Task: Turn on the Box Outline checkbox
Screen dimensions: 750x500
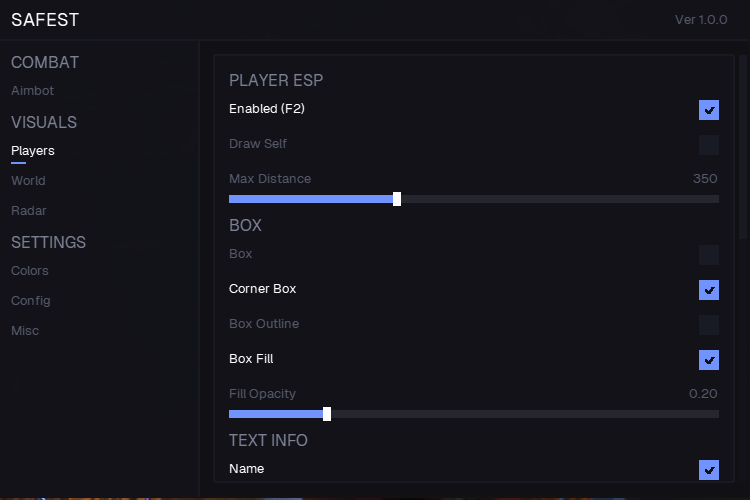Action: (709, 325)
